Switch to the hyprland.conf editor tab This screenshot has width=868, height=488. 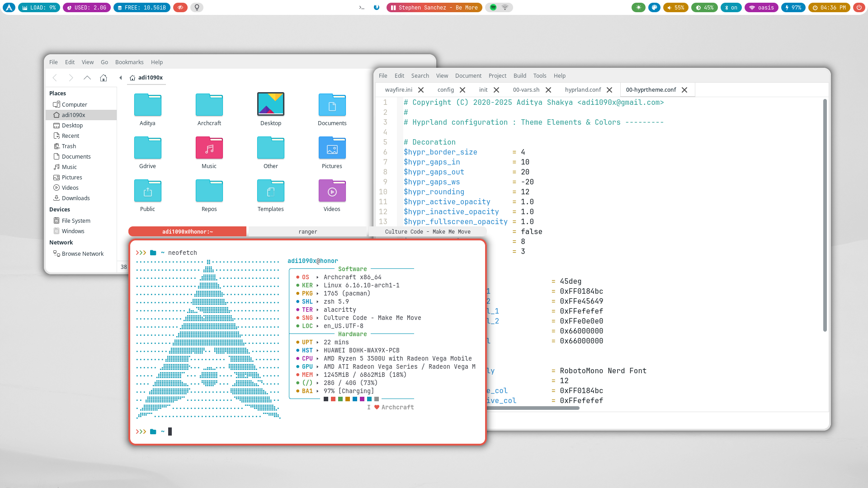pyautogui.click(x=583, y=90)
